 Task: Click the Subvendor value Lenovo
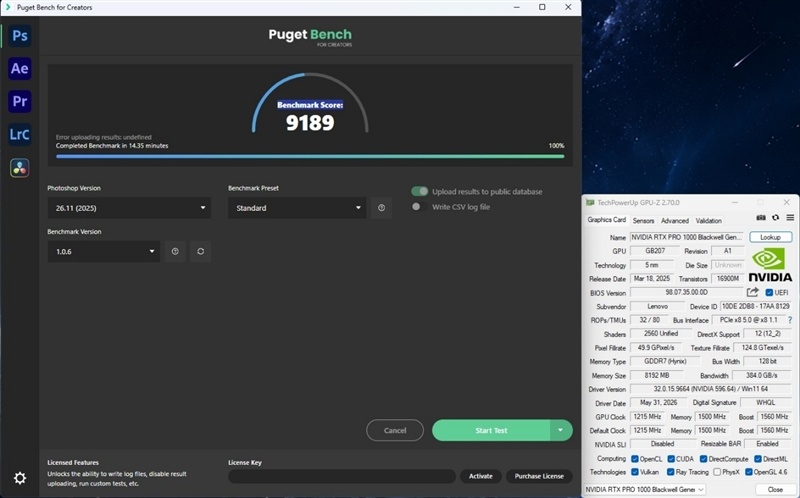tap(657, 306)
